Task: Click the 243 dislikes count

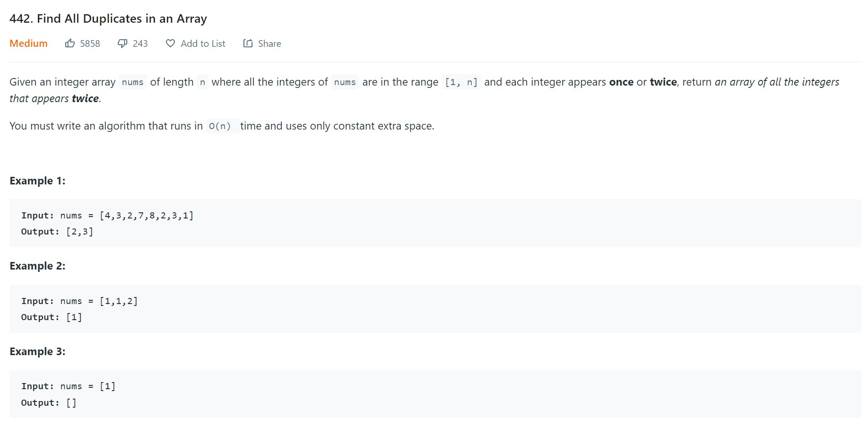Action: [140, 44]
